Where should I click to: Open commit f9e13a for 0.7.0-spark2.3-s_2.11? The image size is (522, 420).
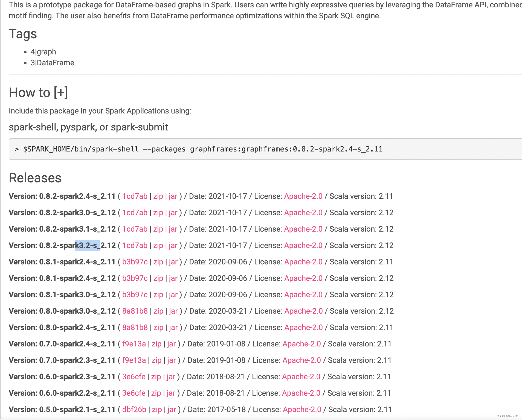tap(134, 360)
